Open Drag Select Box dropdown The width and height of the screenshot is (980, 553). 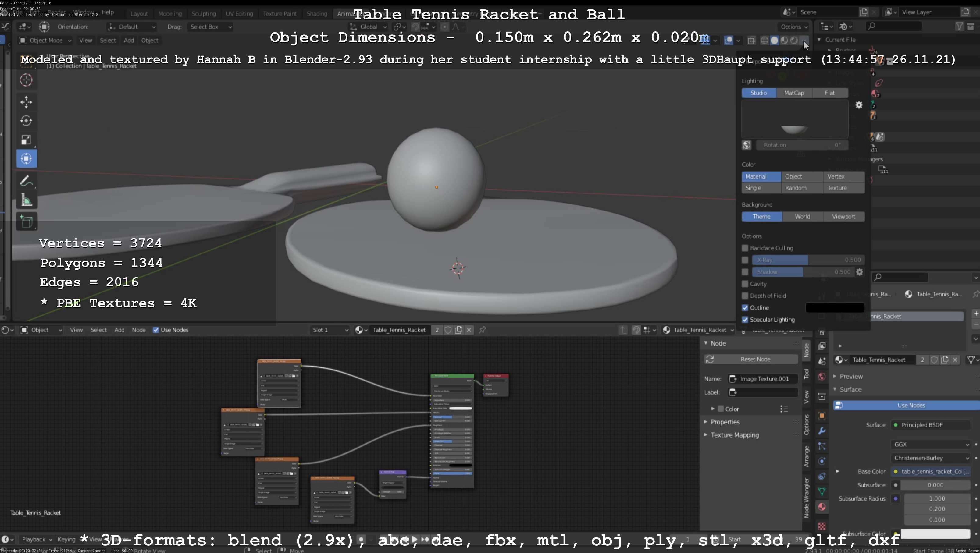[210, 27]
